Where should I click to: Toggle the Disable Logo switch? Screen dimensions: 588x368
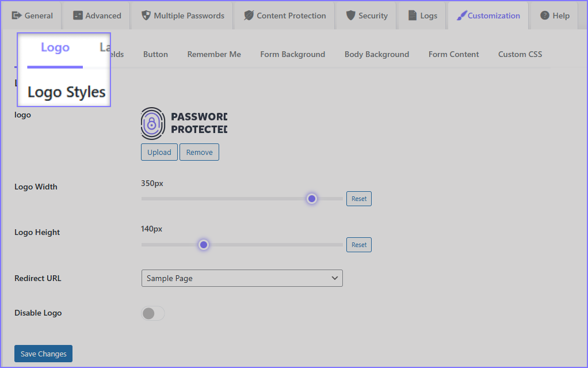point(152,313)
